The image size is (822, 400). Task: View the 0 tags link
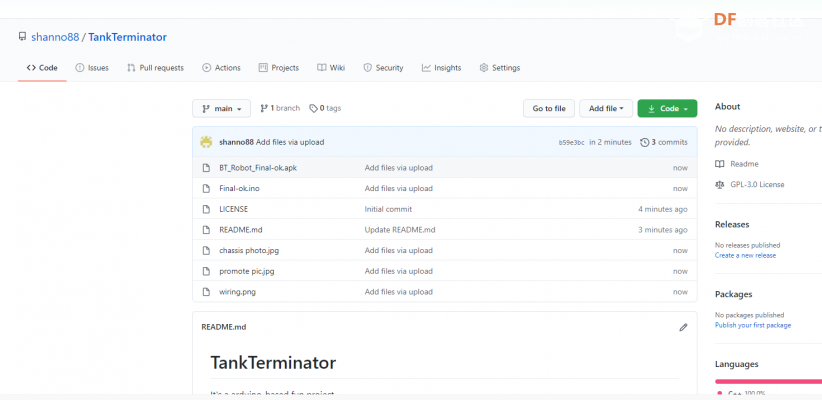pyautogui.click(x=325, y=108)
